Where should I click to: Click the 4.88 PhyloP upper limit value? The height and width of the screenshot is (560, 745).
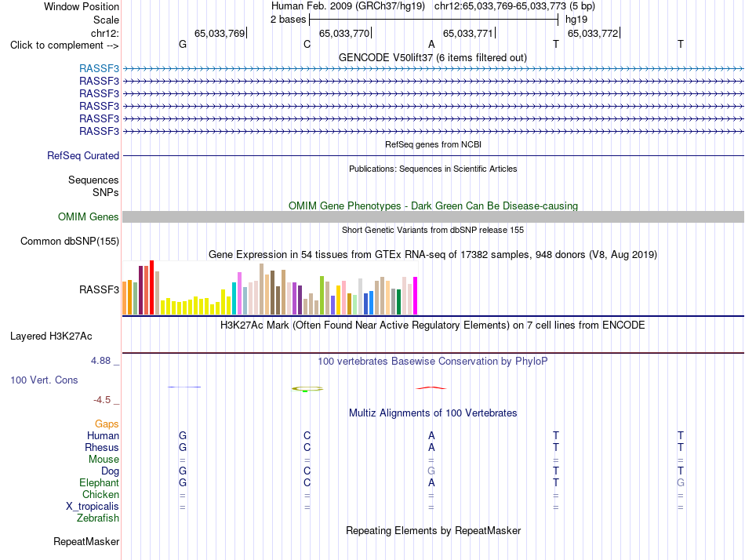pyautogui.click(x=100, y=361)
